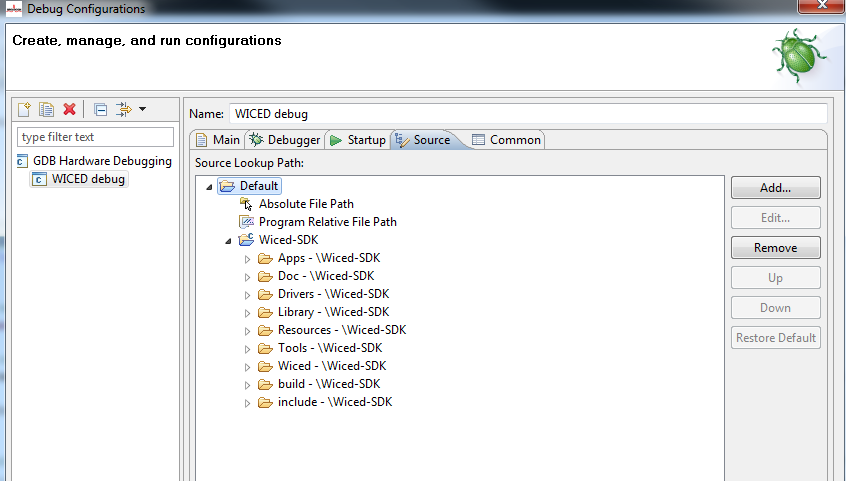846x481 pixels.
Task: Select 'include - \Wiced-SDK' row text
Action: 335,402
